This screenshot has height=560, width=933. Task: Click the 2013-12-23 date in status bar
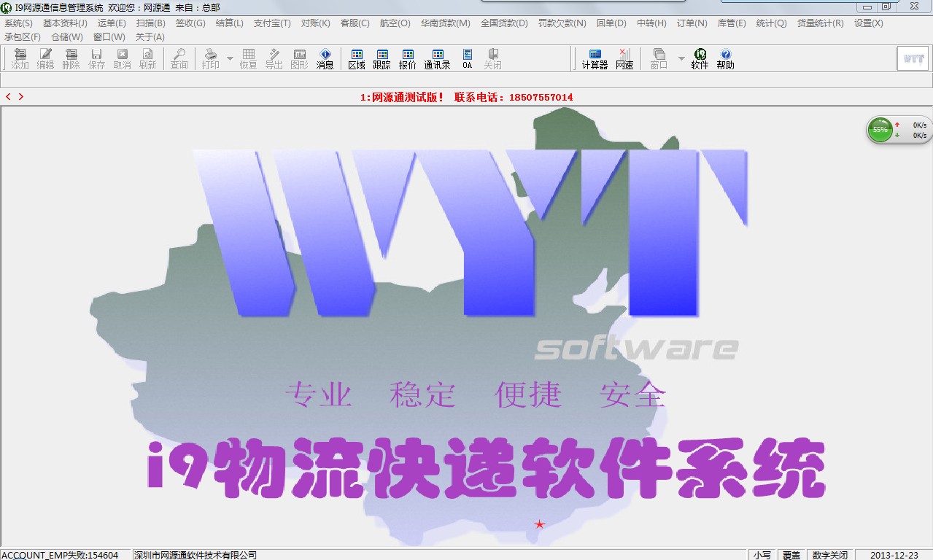tap(894, 555)
